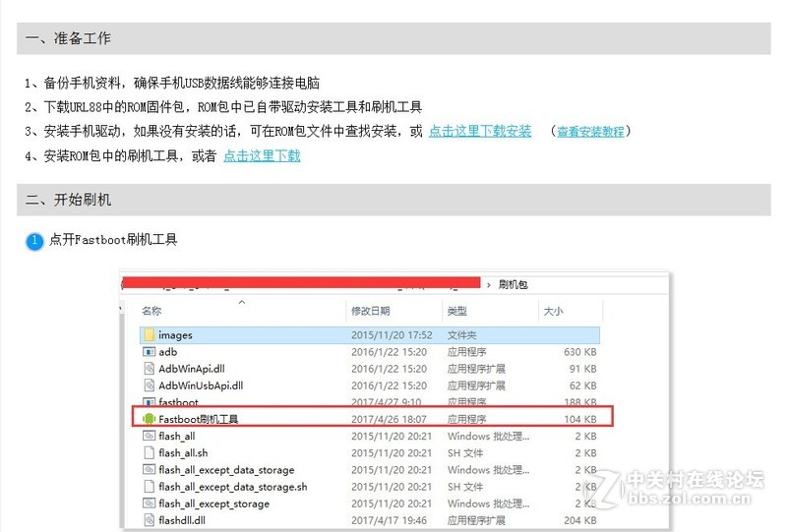The height and width of the screenshot is (532, 787).
Task: Follow the 点击这里下载 flashing tool link
Action: tap(262, 156)
